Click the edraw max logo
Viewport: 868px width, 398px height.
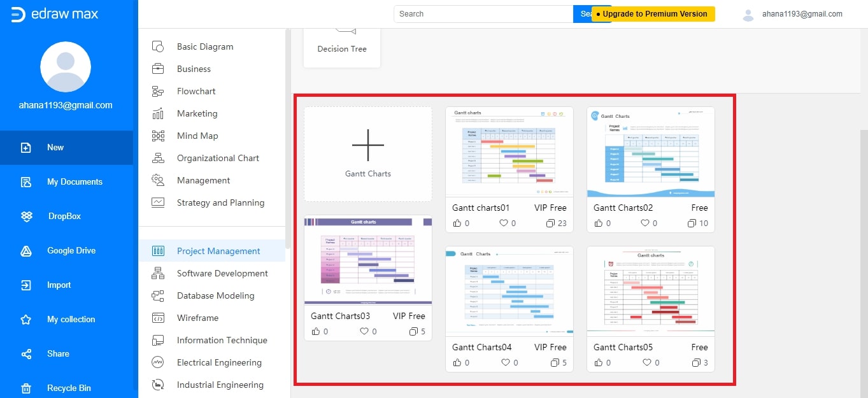[55, 14]
